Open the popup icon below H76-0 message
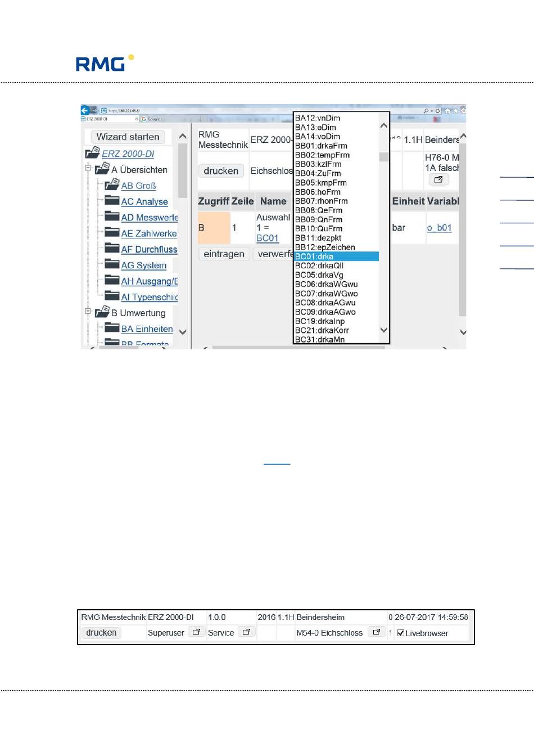This screenshot has height=756, width=534. click(x=438, y=179)
